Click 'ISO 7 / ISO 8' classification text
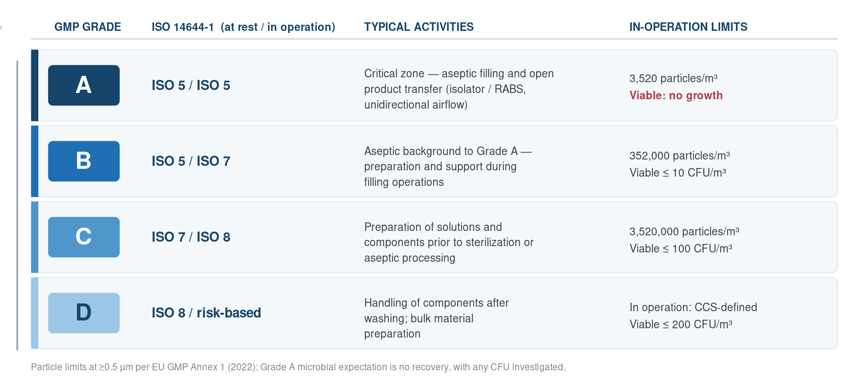This screenshot has width=868, height=387. tap(191, 237)
